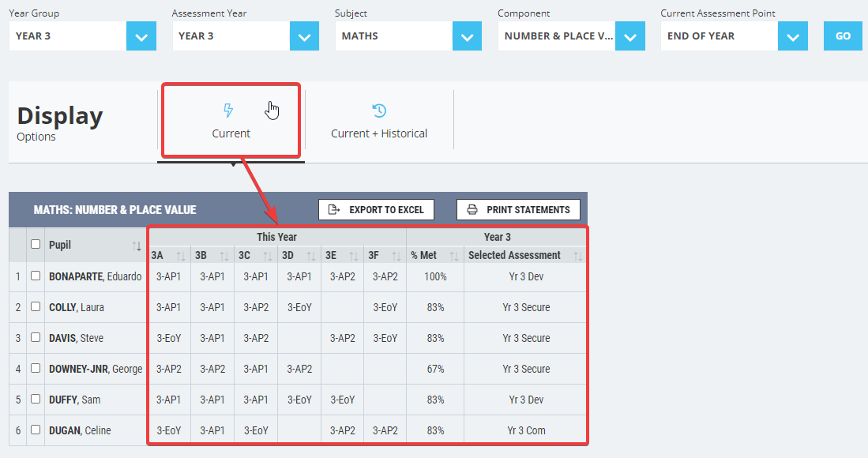The height and width of the screenshot is (458, 868).
Task: Select the checkbox for BONAPARTE, Eduardo
Action: (34, 276)
